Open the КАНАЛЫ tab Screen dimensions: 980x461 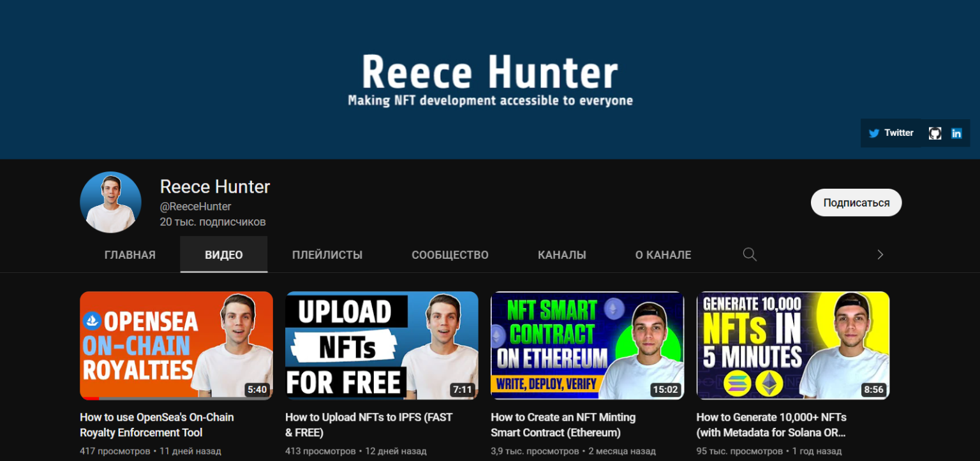(x=562, y=255)
